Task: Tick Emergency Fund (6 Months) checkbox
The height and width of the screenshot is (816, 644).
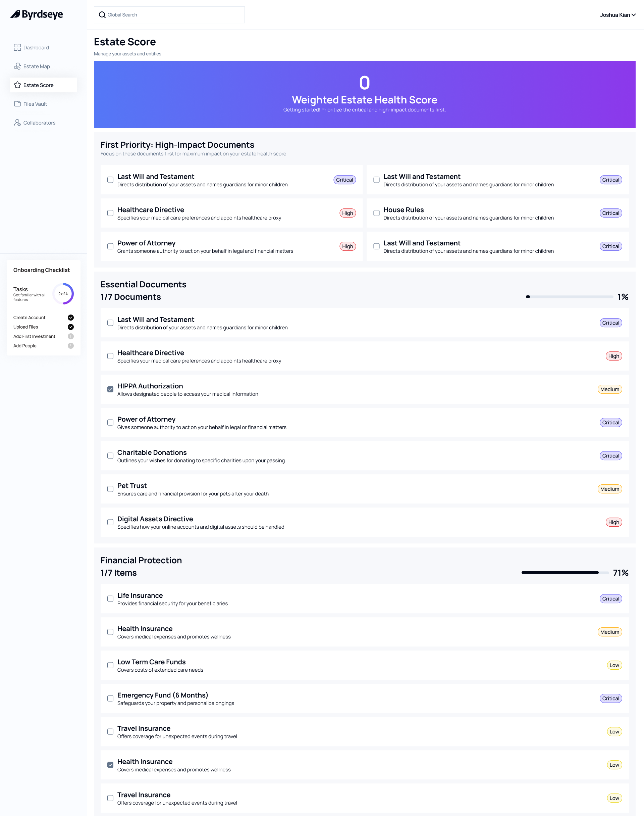Action: pos(110,698)
